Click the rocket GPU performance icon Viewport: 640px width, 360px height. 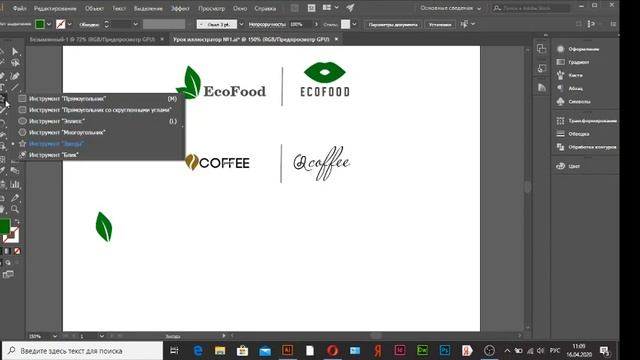click(350, 8)
